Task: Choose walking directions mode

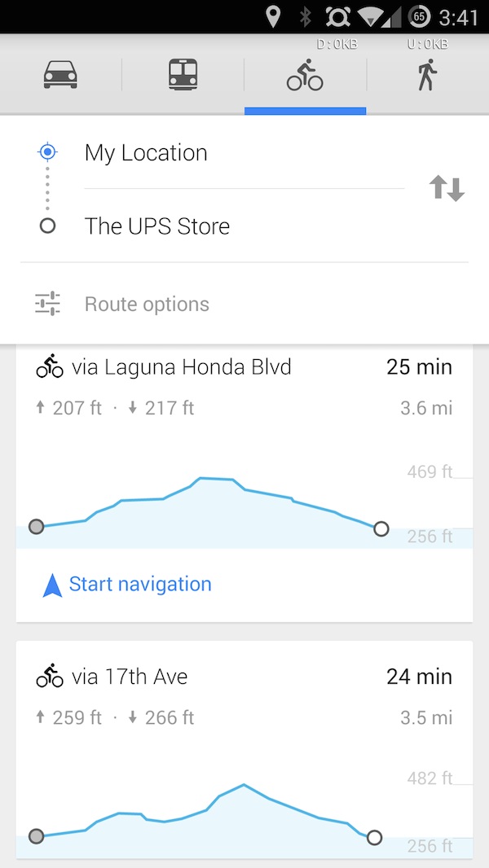Action: click(x=427, y=73)
